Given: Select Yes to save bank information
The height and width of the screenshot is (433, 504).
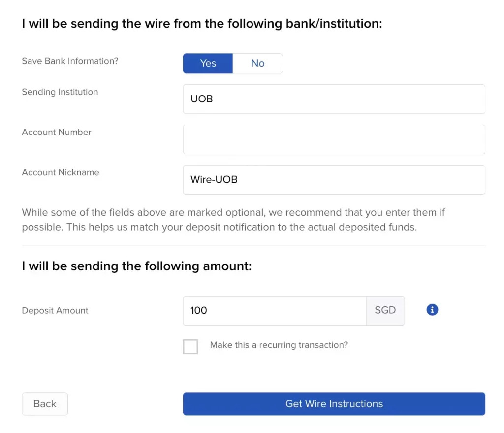Looking at the screenshot, I should click(208, 63).
